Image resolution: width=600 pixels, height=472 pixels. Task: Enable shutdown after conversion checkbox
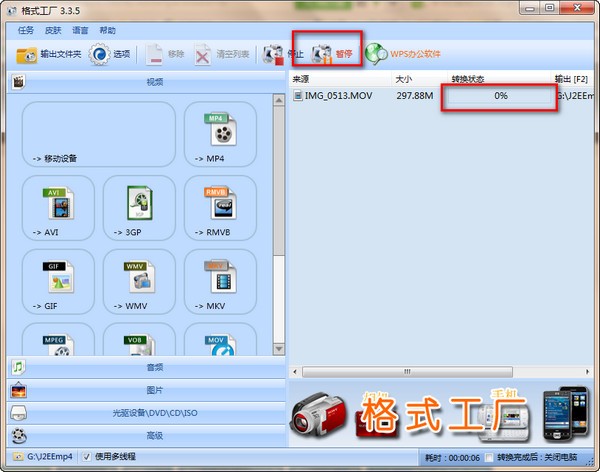tap(489, 457)
